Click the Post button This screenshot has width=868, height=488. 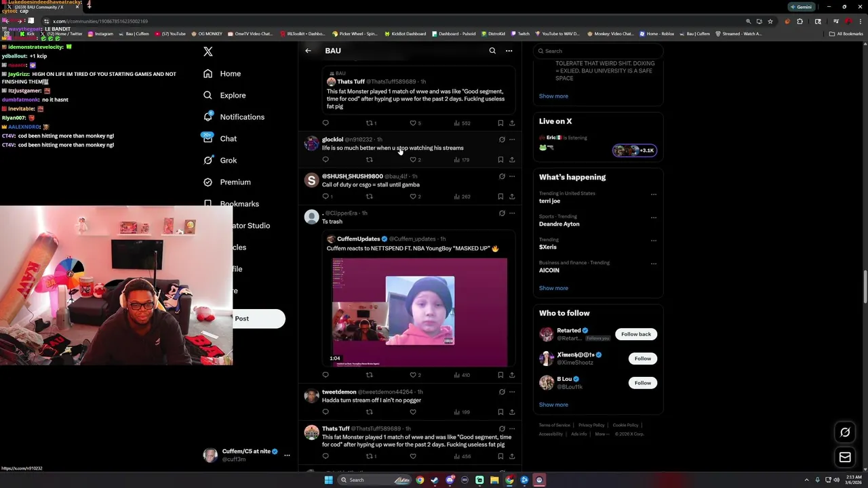pyautogui.click(x=258, y=319)
